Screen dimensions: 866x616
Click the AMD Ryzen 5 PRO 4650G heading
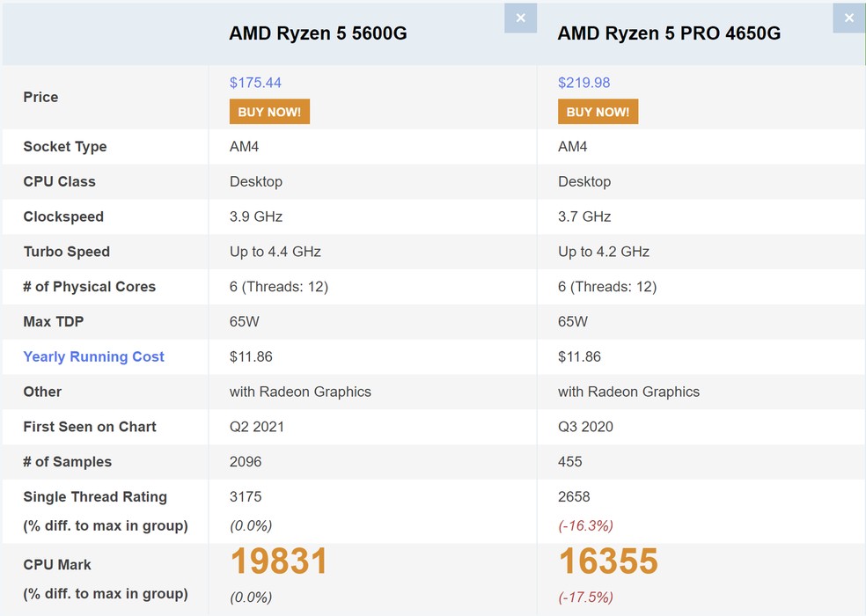(669, 34)
